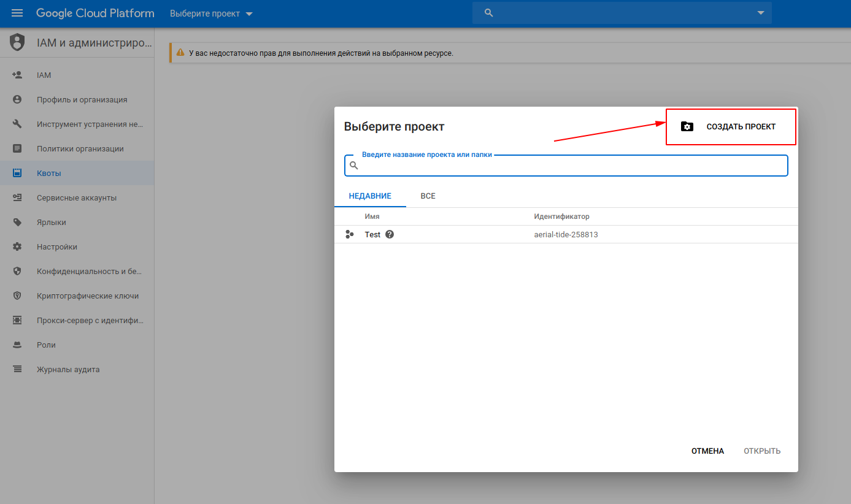Image resolution: width=851 pixels, height=504 pixels.
Task: Click the Квоты icon in sidebar
Action: 17,173
